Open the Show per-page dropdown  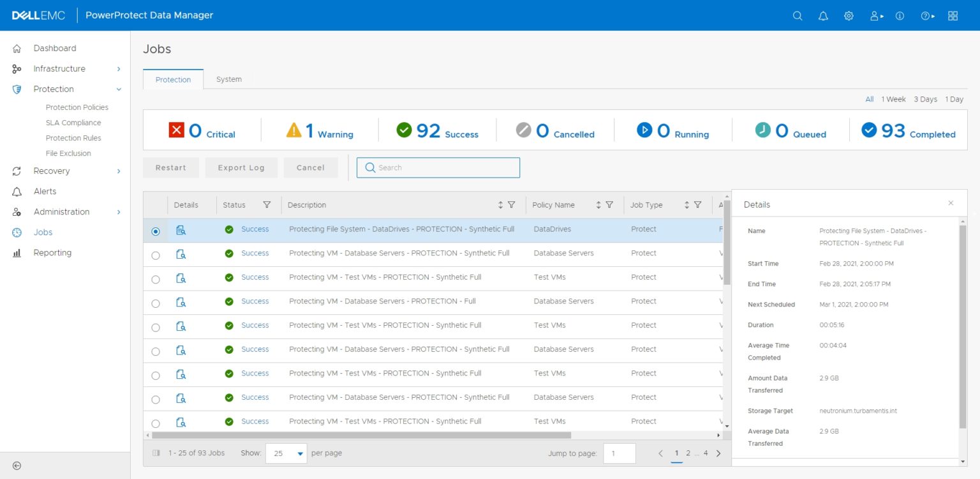(x=286, y=453)
